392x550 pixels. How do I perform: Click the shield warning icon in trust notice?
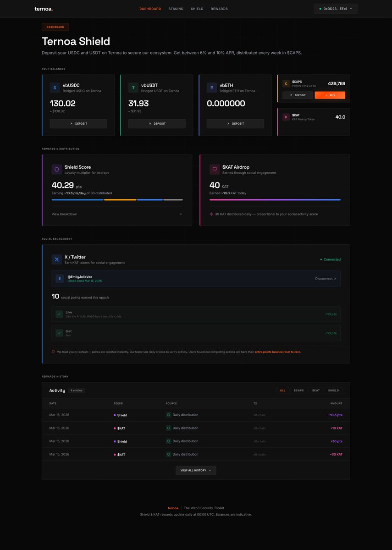[53, 352]
